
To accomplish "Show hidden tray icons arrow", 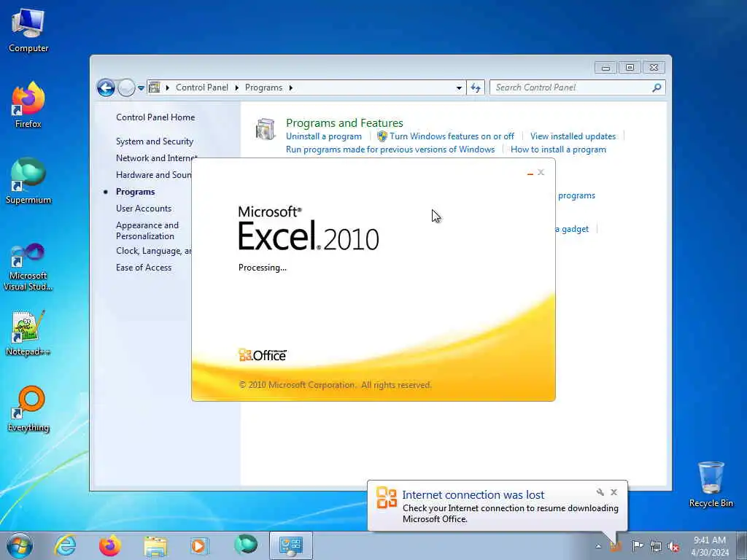I will pos(598,546).
